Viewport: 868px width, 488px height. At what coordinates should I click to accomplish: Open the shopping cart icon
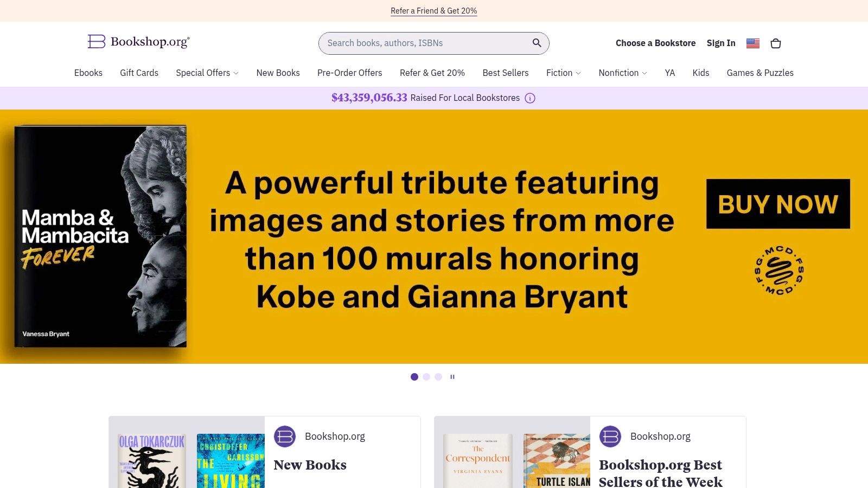[776, 43]
